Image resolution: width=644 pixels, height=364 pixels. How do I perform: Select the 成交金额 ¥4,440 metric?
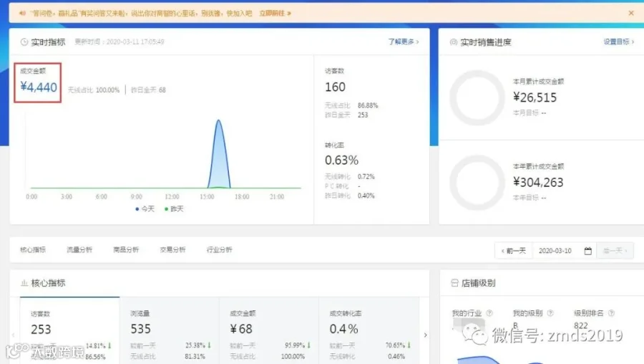pos(38,82)
